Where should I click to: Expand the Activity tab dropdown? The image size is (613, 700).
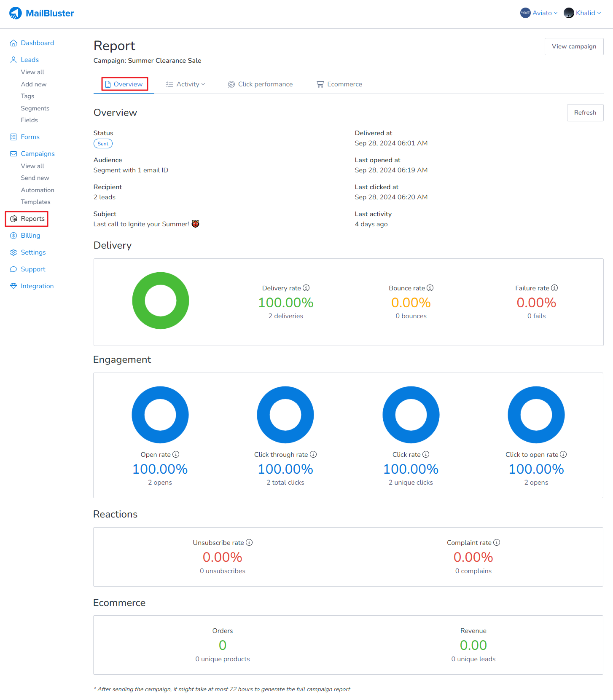point(186,84)
